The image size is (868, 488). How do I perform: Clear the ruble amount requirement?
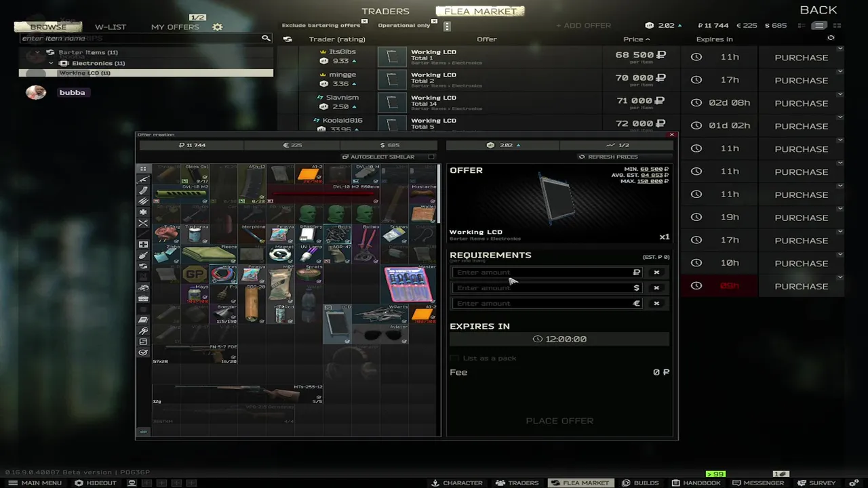pyautogui.click(x=656, y=272)
